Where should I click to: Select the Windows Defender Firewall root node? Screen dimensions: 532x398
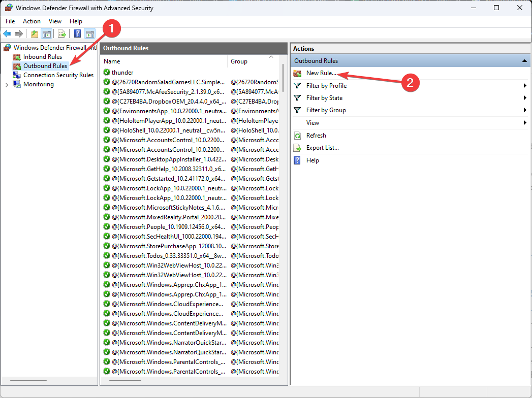click(55, 47)
